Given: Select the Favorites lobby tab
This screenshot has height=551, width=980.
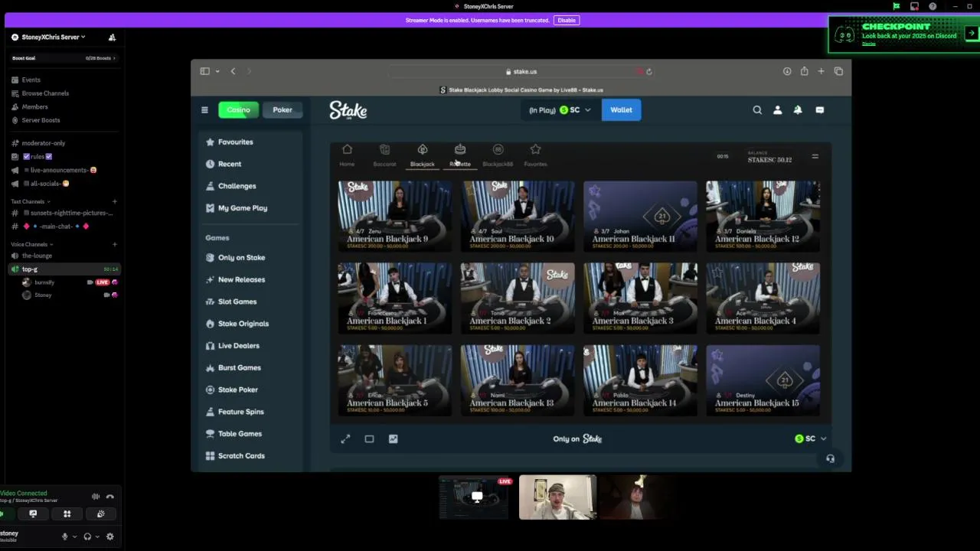Looking at the screenshot, I should (535, 154).
